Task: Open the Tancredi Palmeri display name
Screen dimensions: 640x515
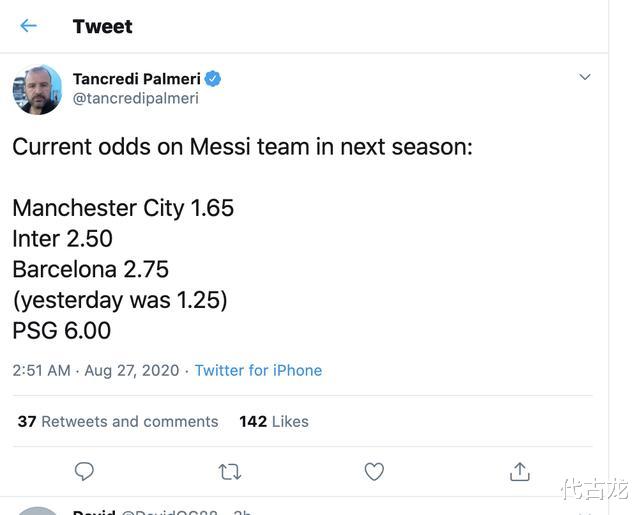Action: [136, 79]
